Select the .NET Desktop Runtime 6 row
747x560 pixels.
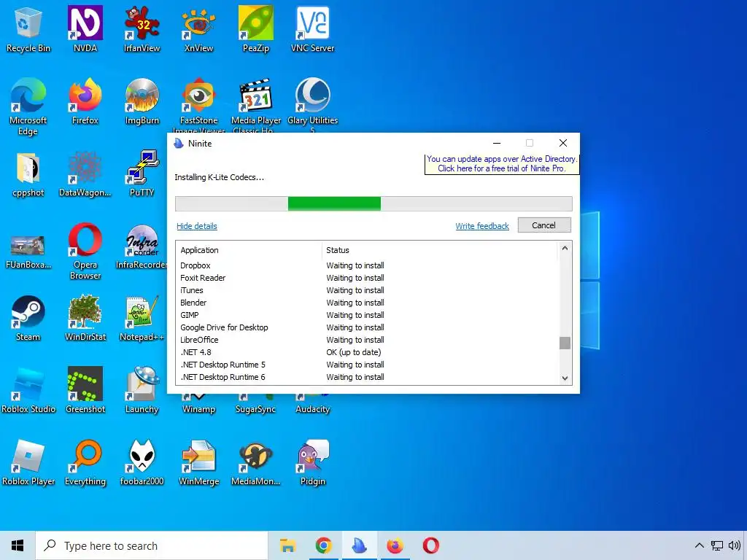tap(368, 377)
